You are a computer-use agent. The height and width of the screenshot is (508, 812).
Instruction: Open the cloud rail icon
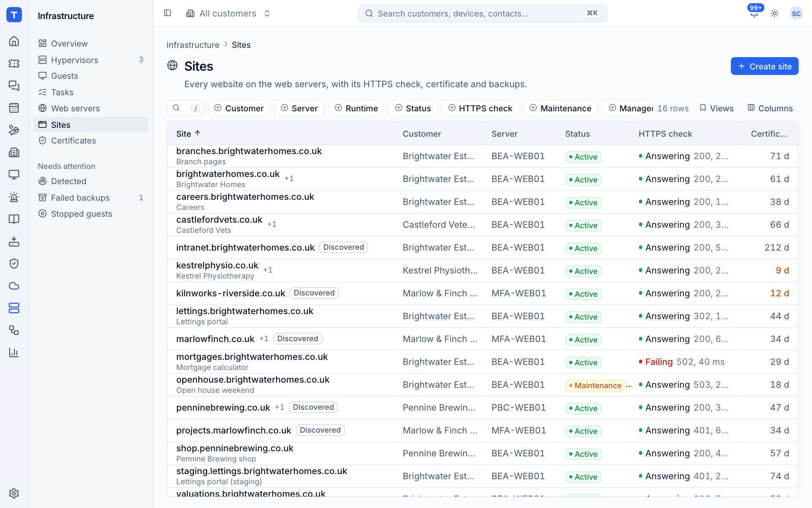click(14, 286)
